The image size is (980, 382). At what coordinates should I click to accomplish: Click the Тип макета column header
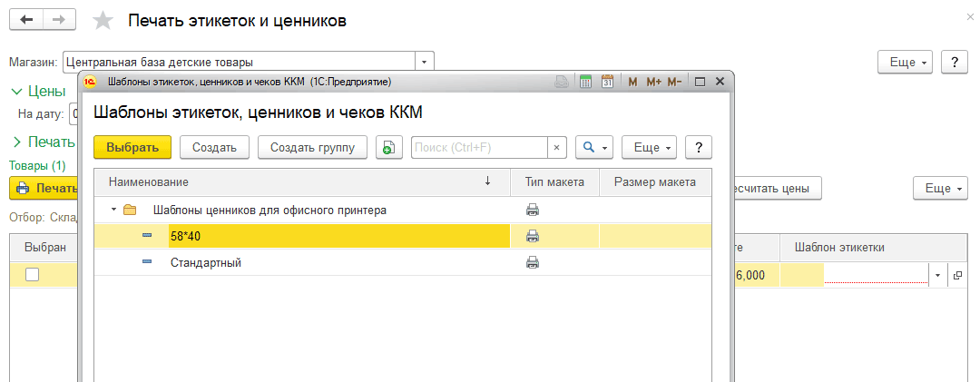pos(555,182)
